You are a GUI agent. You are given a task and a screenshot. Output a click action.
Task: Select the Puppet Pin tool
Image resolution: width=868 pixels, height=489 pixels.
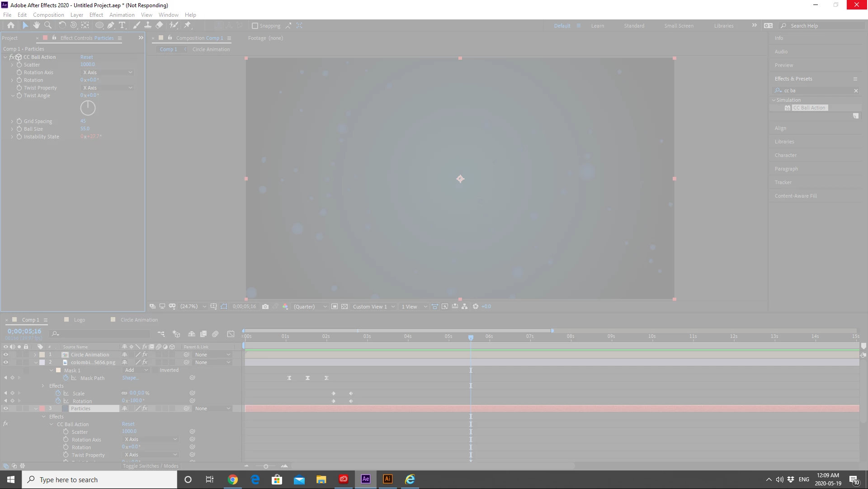(x=188, y=25)
